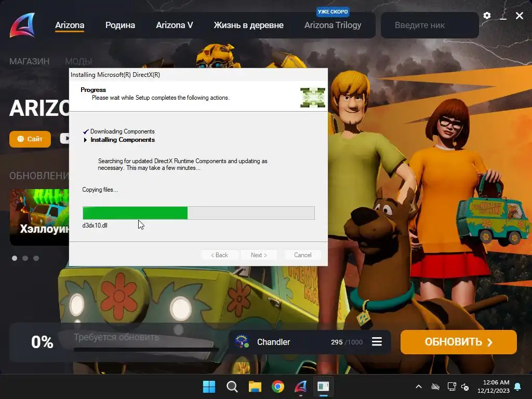
Task: Click the Copying files... status text
Action: 100,190
